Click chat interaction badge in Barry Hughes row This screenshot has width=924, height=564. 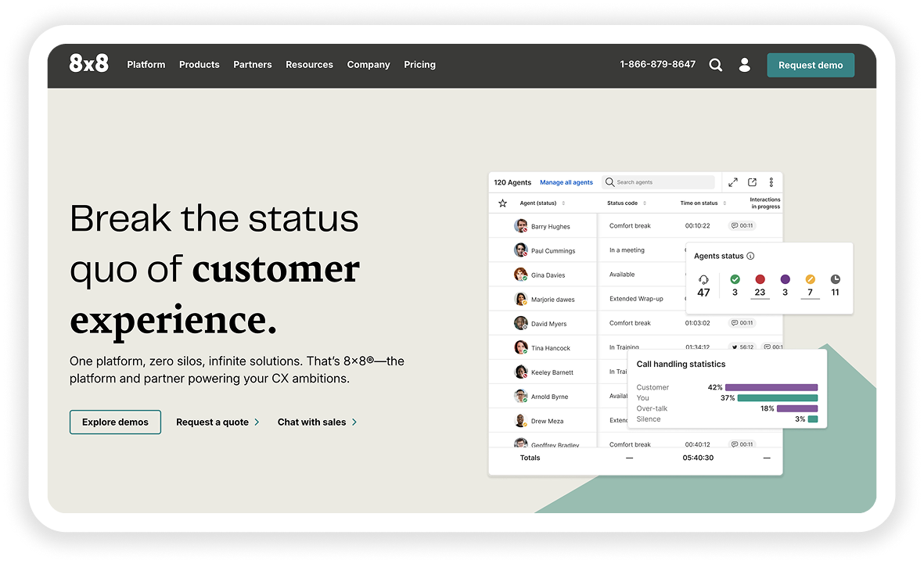[x=742, y=226]
